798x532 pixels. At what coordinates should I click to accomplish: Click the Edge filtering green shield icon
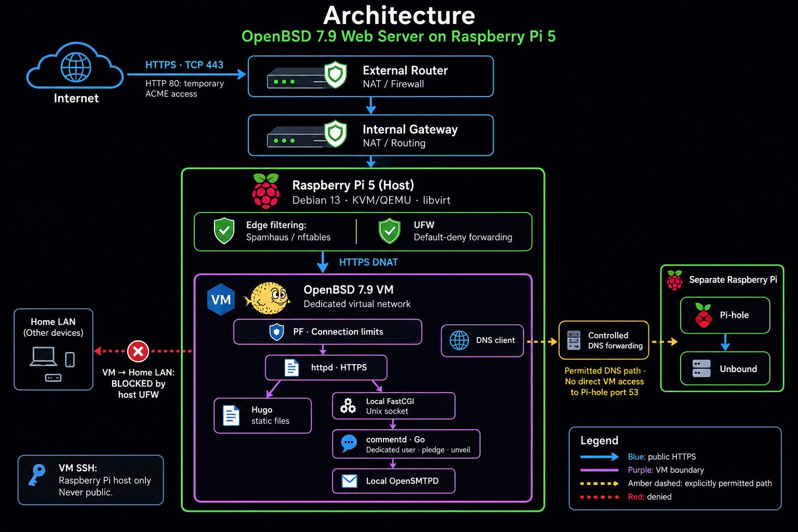[224, 231]
